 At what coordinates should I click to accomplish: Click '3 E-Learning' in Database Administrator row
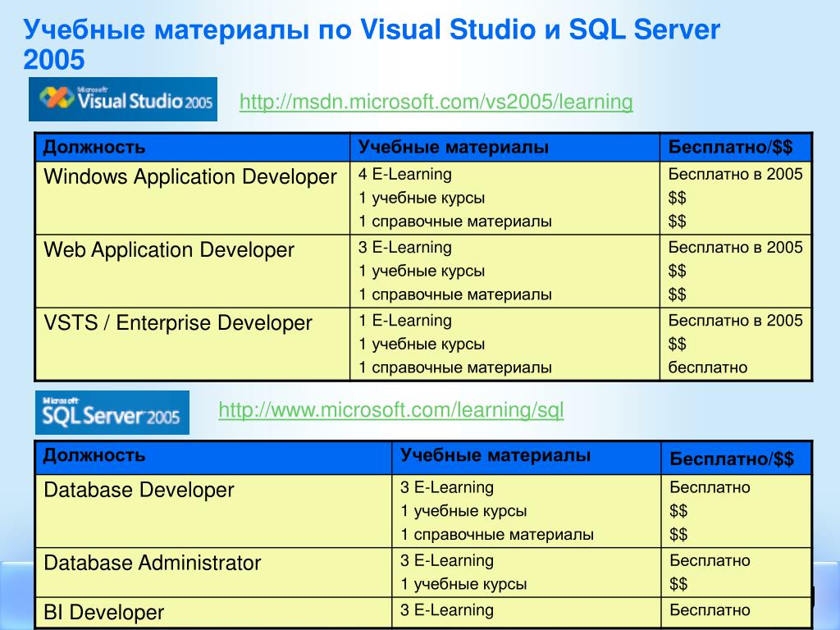pyautogui.click(x=447, y=560)
